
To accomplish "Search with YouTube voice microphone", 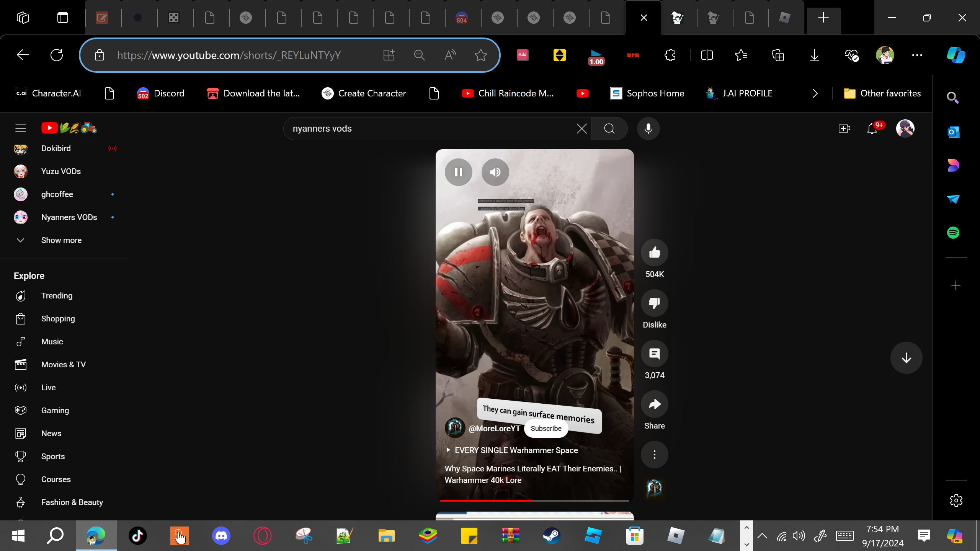I will tap(648, 129).
